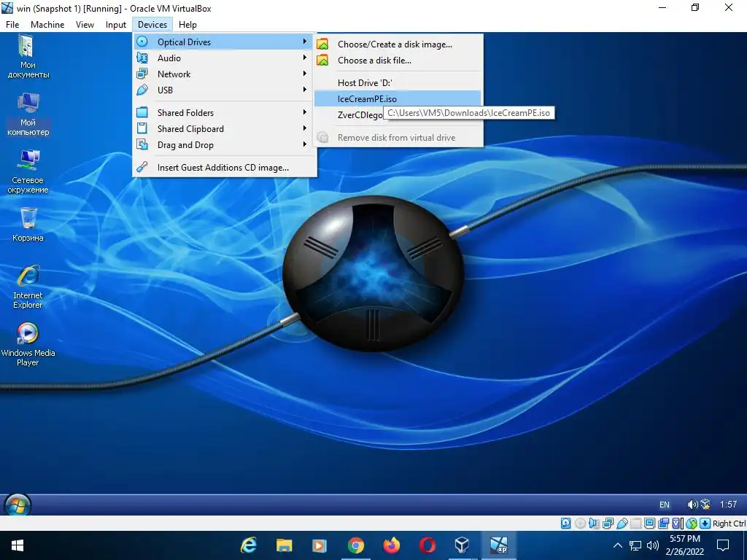Click the host network tray icon
This screenshot has height=560, width=747.
pyautogui.click(x=635, y=545)
